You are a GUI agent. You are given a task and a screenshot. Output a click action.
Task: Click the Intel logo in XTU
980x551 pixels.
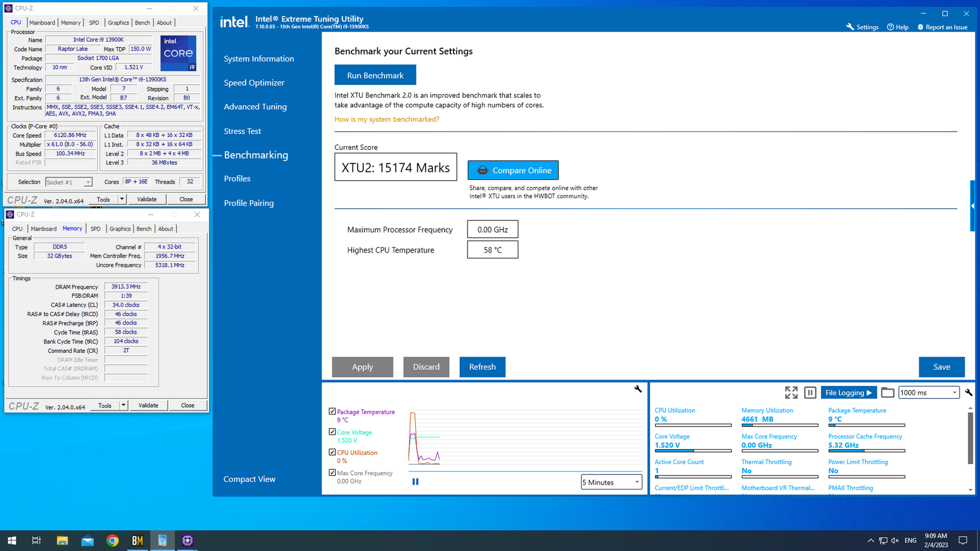(234, 22)
